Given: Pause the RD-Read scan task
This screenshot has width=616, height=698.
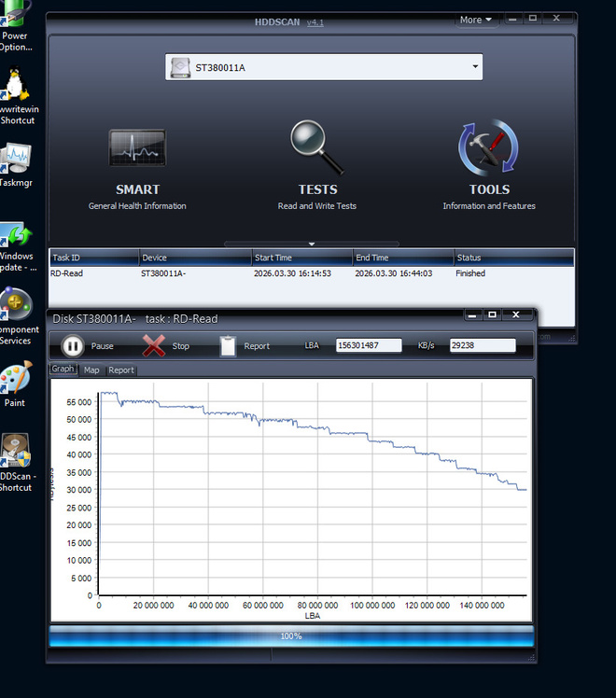Looking at the screenshot, I should point(73,346).
